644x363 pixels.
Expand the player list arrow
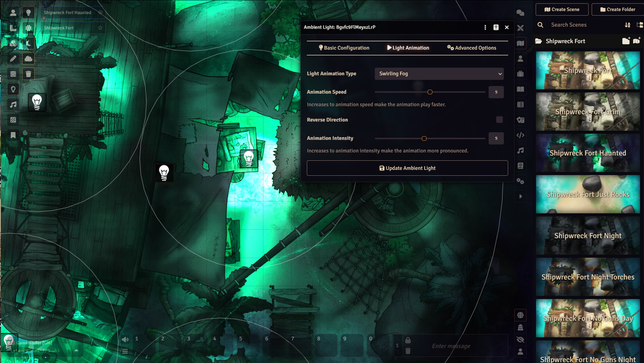[x=76, y=350]
